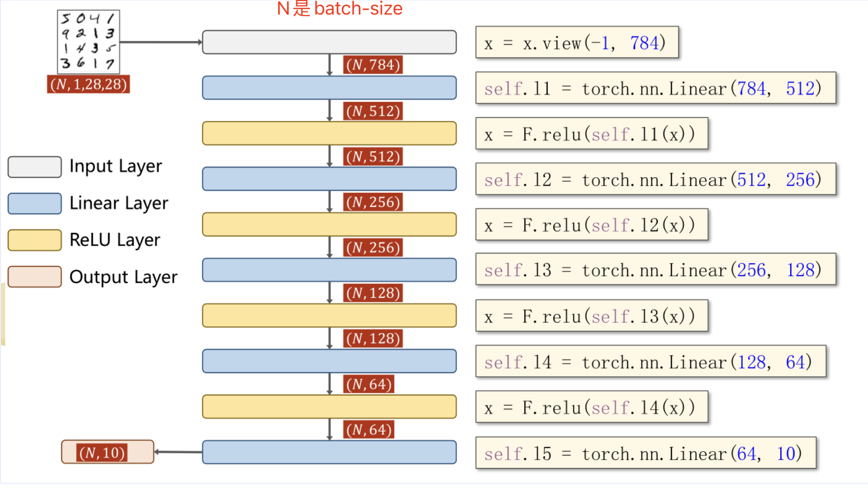
Task: Click the MNIST digits thumbnail image
Action: pos(88,41)
